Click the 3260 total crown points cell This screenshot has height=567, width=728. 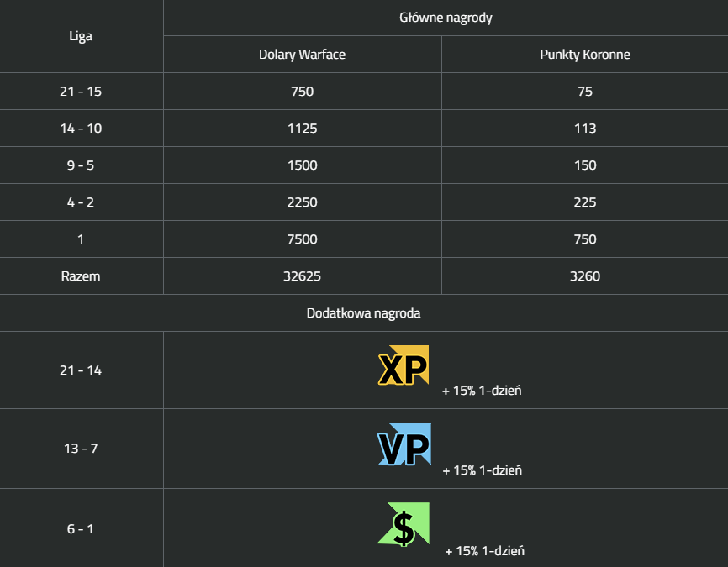(585, 276)
